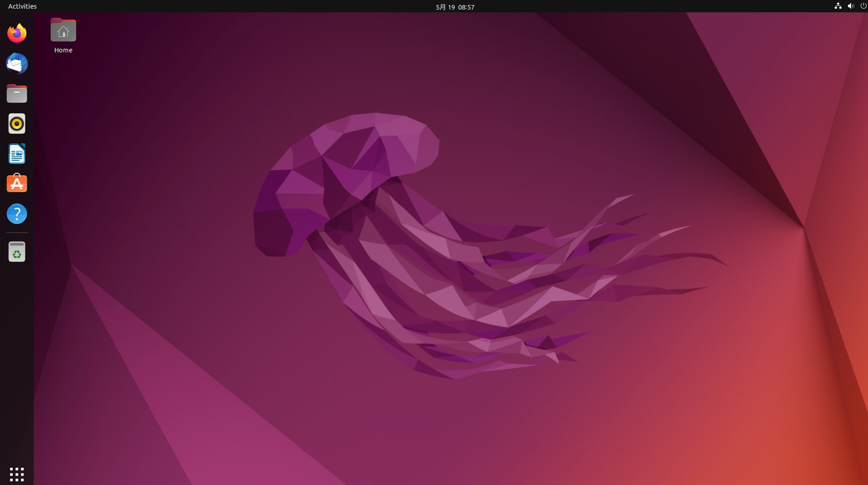
Task: Select the Home desktop shortcut label
Action: tap(63, 50)
